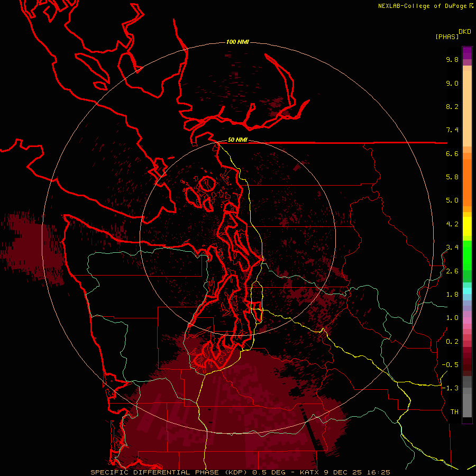The width and height of the screenshot is (476, 476).
Task: Click the 9.0 scale value
Action: (452, 83)
